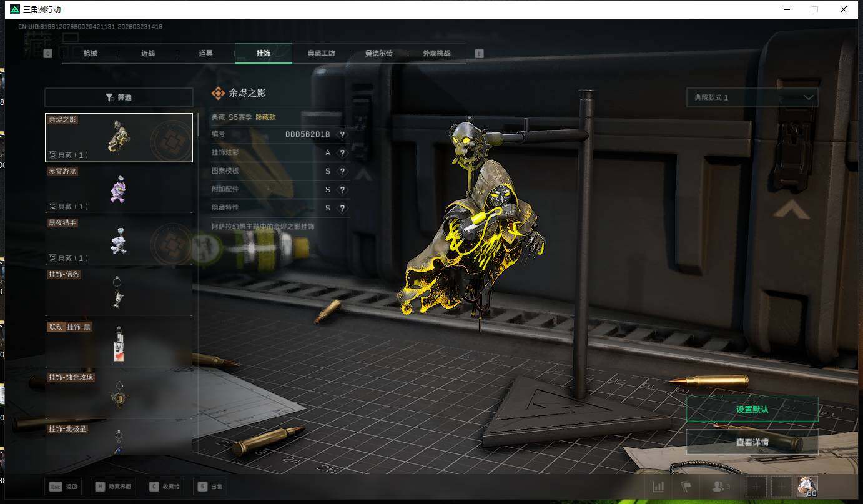
Task: Show the 隐藏特性 help tooltip
Action: [342, 208]
